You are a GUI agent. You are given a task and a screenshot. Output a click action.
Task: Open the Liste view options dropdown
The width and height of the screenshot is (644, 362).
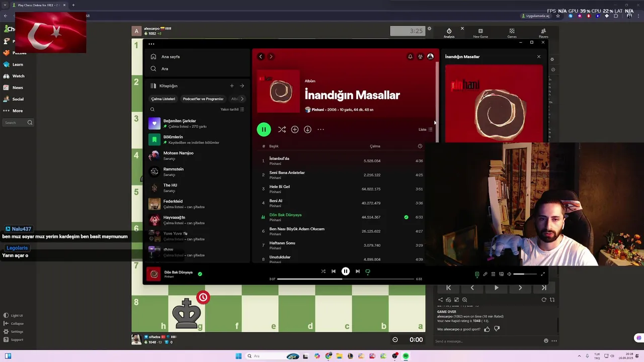pos(426,129)
